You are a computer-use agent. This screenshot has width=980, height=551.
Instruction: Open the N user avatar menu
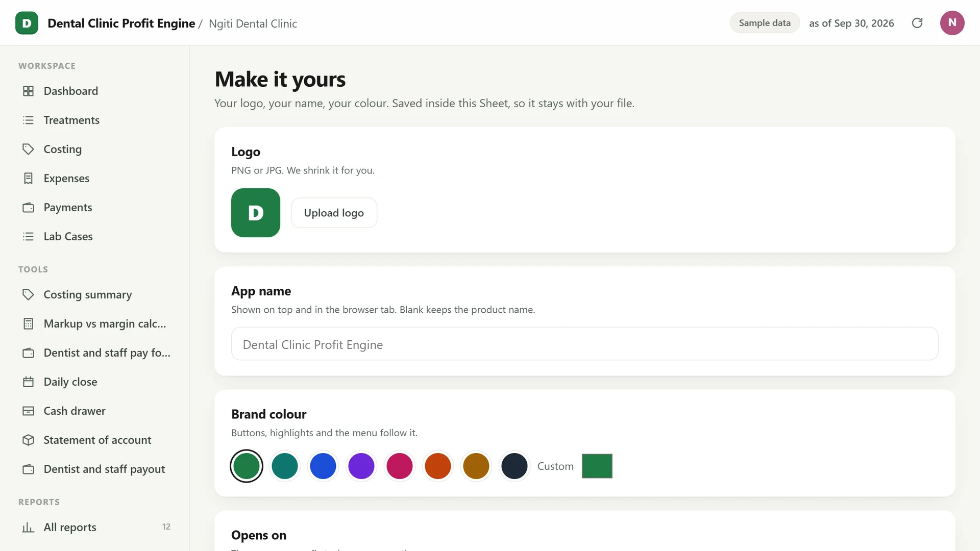click(x=952, y=23)
